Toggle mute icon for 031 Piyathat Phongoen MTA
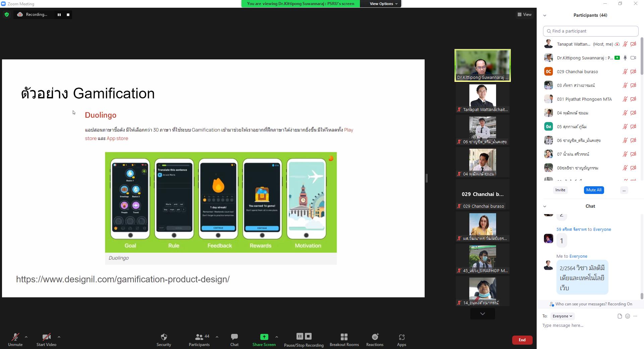Screen dimensions: 644x349 coord(625,99)
